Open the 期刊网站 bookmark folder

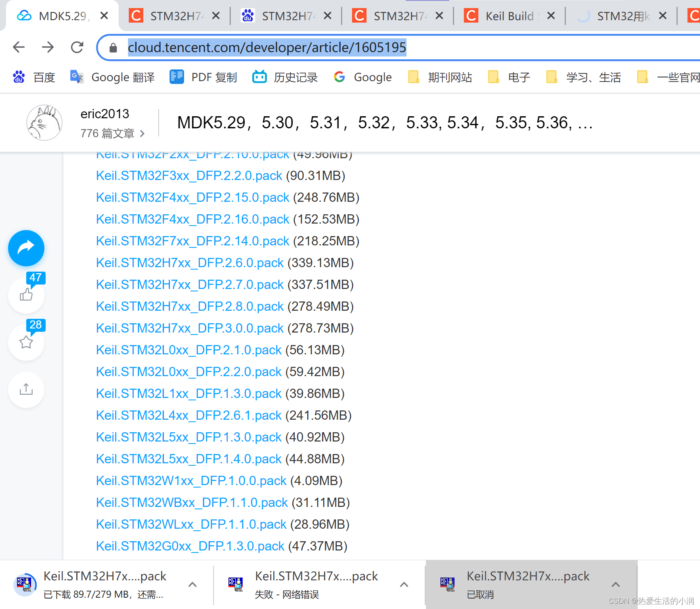(440, 77)
